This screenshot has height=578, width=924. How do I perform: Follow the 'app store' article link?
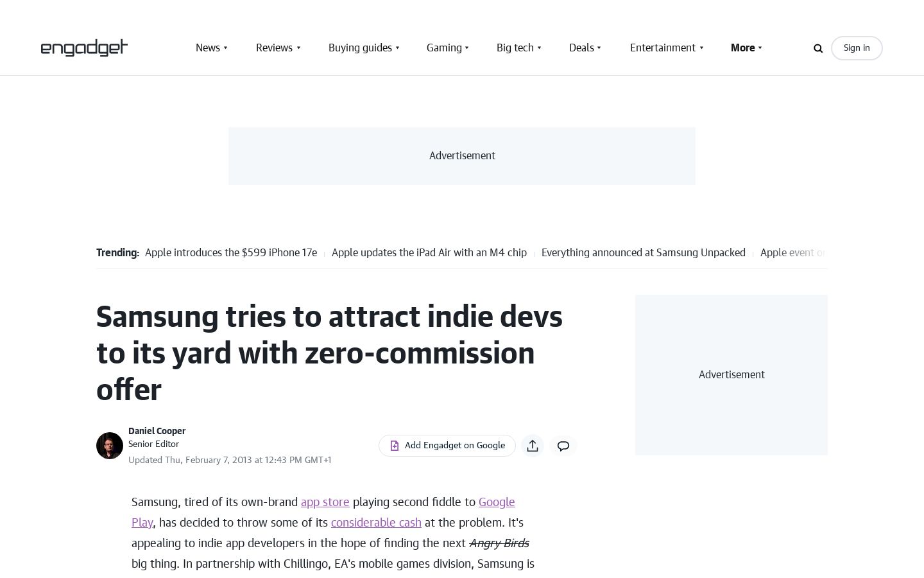click(x=325, y=502)
